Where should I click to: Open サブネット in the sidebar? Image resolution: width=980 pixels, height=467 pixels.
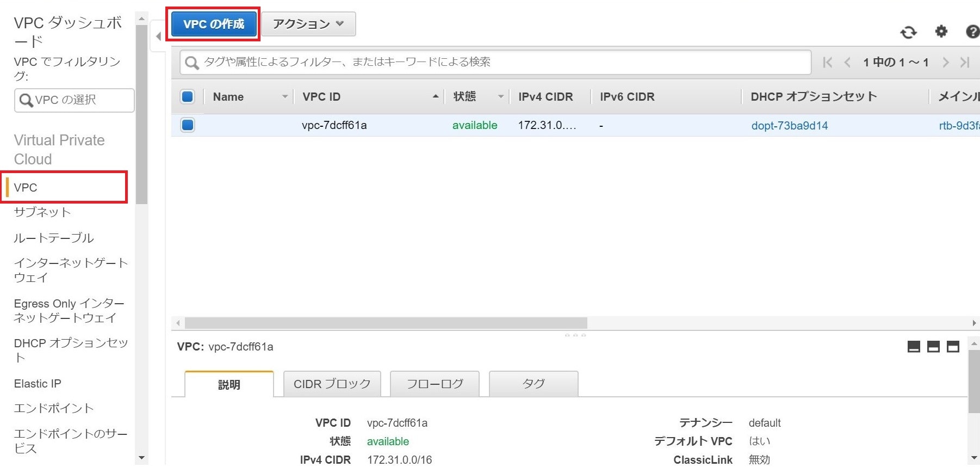tap(42, 212)
